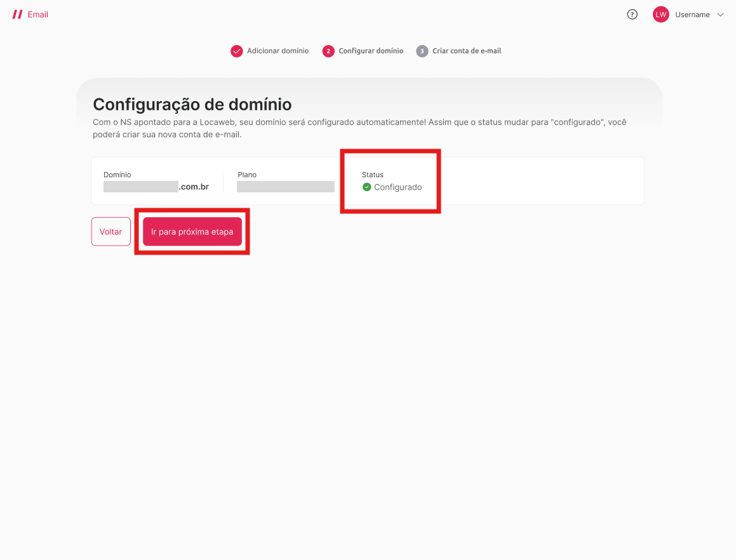Click the step 3 number badge
The image size is (736, 560).
coord(422,51)
